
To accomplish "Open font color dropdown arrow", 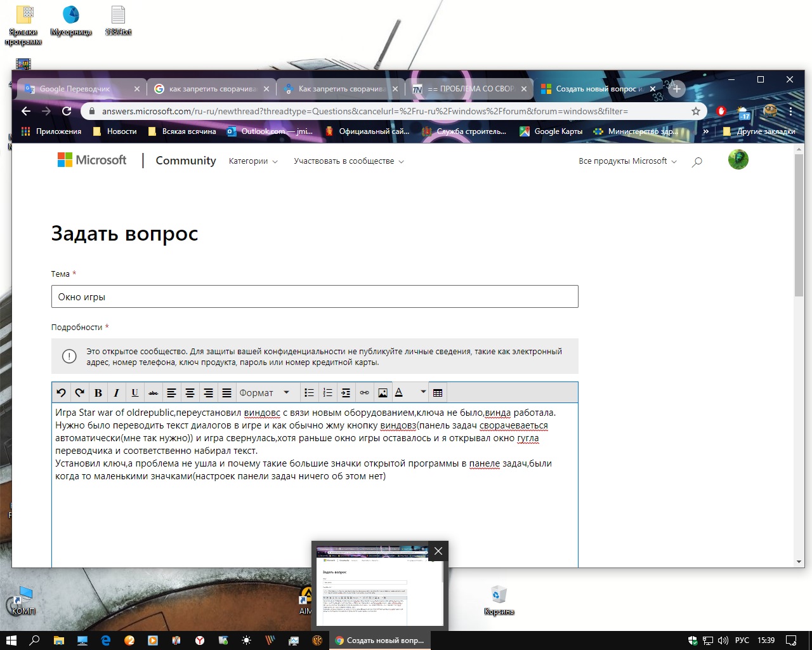I will [x=423, y=392].
